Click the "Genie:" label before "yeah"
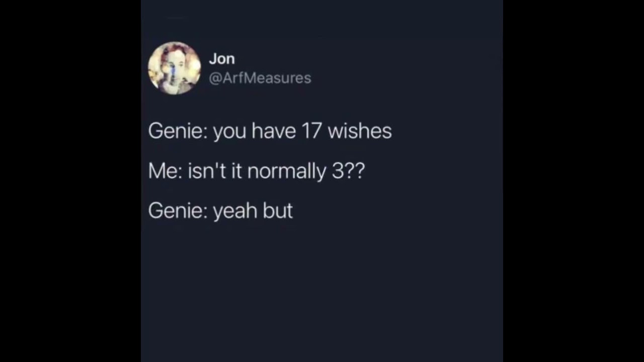 coord(178,211)
